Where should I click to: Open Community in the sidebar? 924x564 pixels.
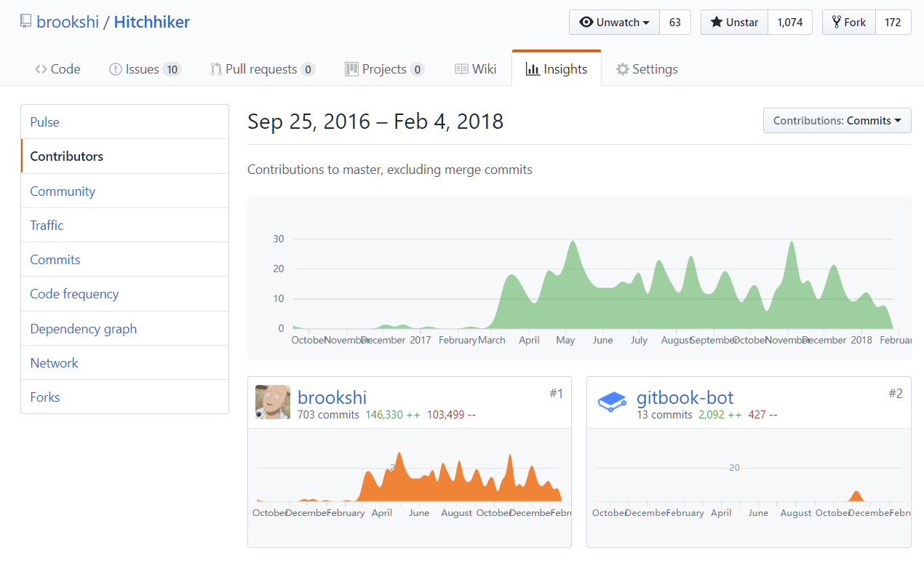coord(124,191)
